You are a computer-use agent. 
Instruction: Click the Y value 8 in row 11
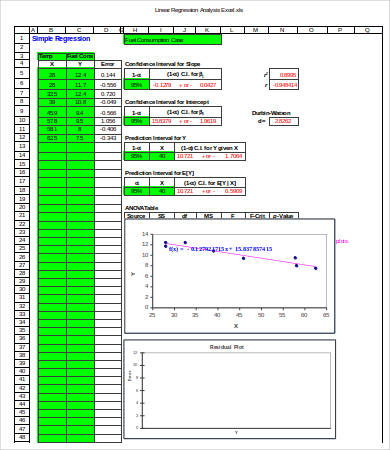click(80, 129)
